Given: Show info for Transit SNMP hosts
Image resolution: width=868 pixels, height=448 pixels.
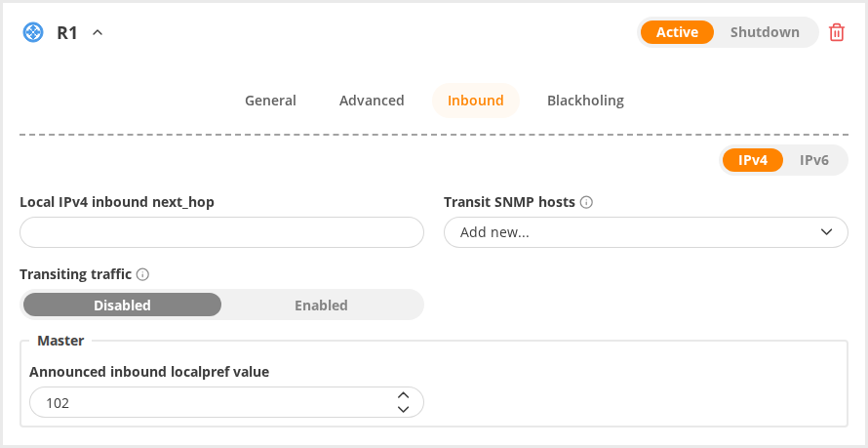Looking at the screenshot, I should point(586,203).
